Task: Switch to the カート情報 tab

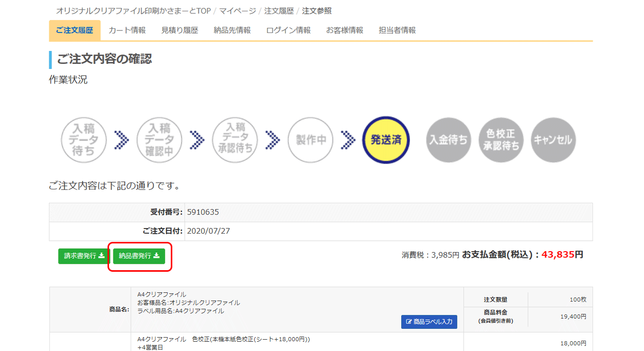Action: 127,30
